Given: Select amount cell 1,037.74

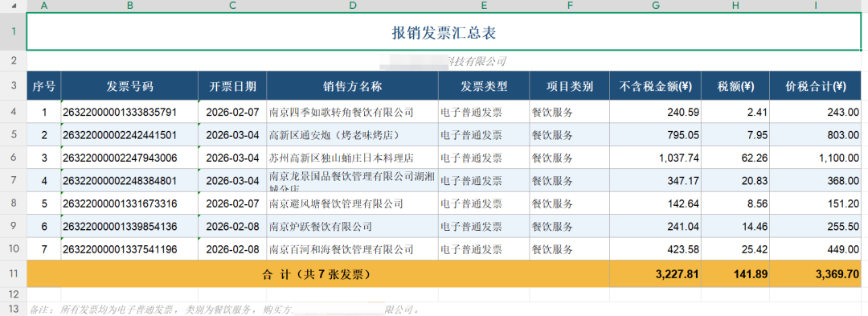Looking at the screenshot, I should [x=656, y=158].
